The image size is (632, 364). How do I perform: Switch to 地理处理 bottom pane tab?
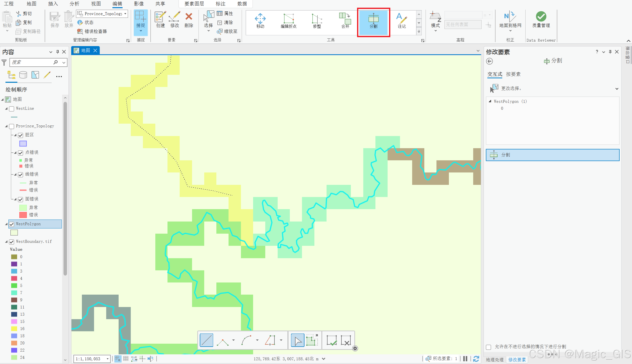tap(495, 360)
